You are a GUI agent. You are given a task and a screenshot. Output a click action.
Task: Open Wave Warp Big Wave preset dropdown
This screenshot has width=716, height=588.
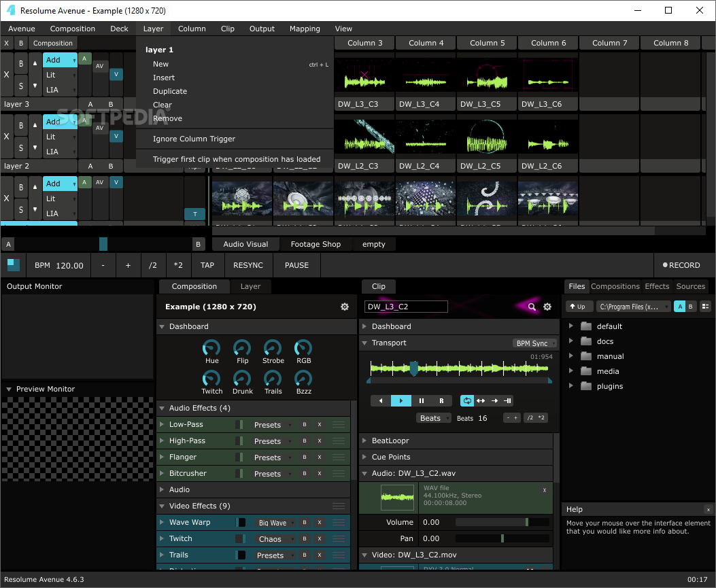(275, 523)
